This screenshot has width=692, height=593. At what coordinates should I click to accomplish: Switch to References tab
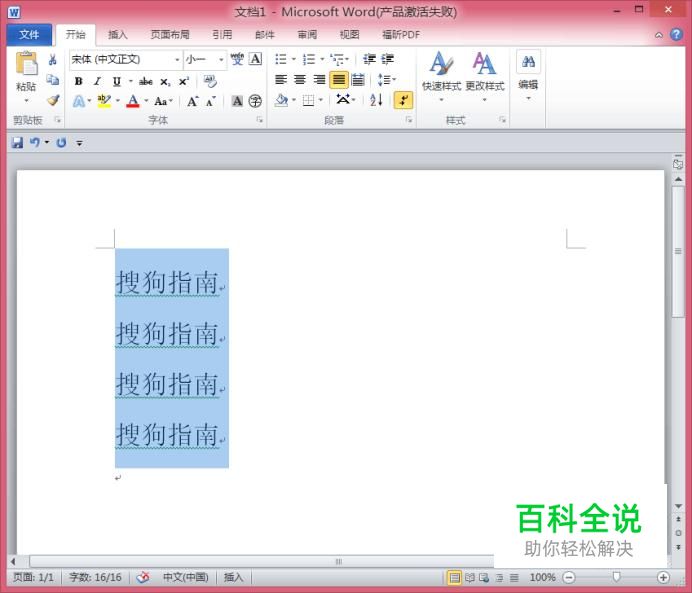pos(222,34)
